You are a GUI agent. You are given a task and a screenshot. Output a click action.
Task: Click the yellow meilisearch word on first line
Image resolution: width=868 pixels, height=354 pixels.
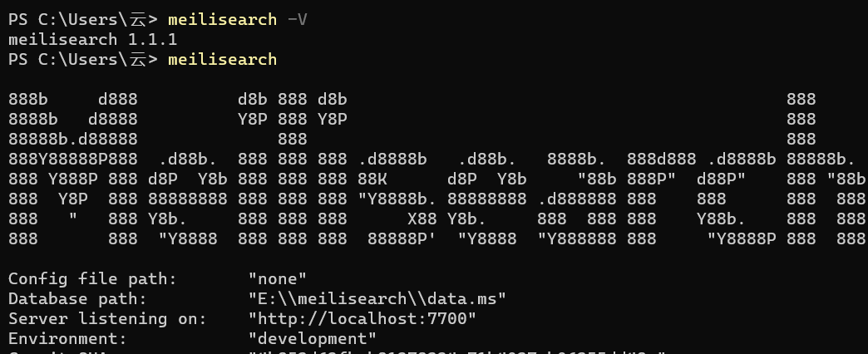point(223,20)
